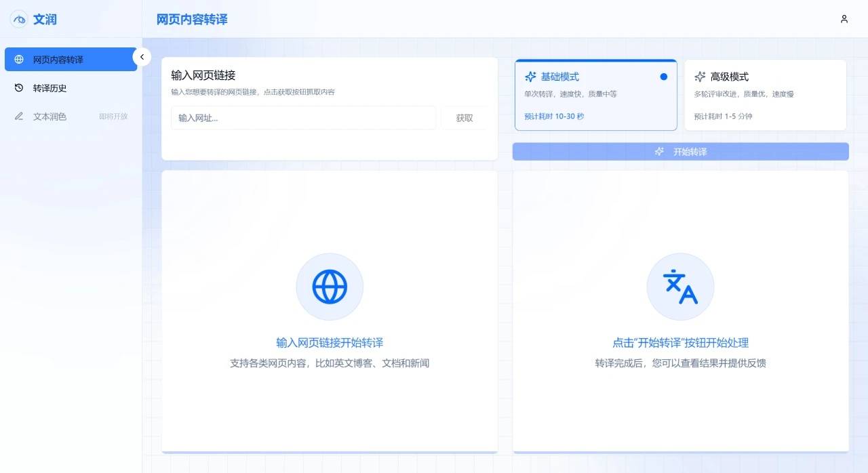Select 网页内容转译 menu item
This screenshot has width=868, height=473.
pos(71,59)
